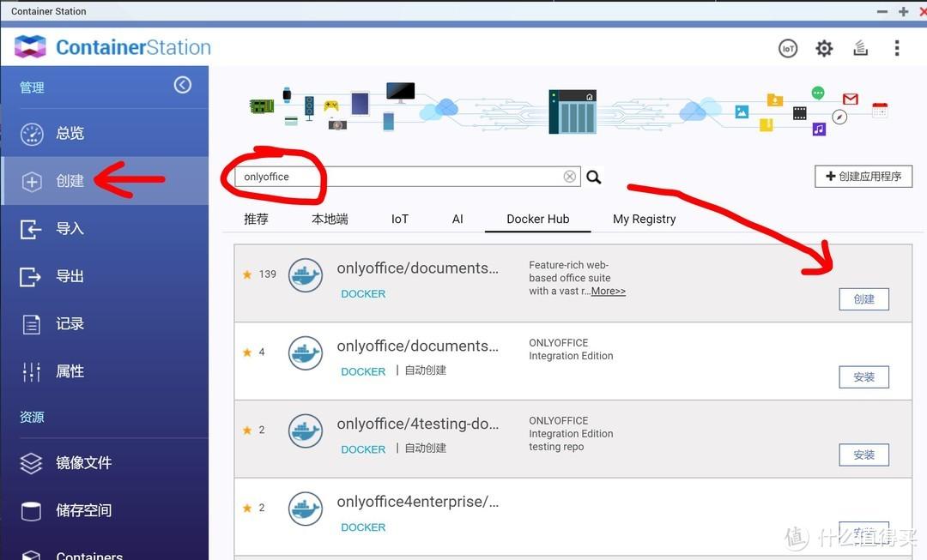Switch to the 推荐 tab
Viewport: 927px width, 560px height.
coord(256,220)
